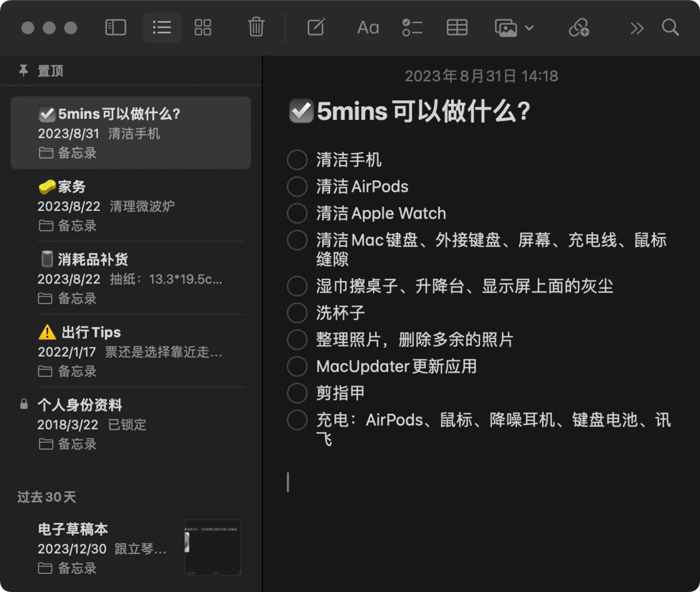Open text format Aa options
The image size is (700, 592).
click(367, 28)
